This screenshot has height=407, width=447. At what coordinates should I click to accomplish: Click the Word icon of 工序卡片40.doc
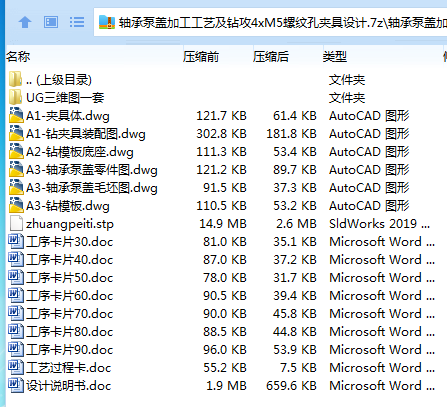pos(16,259)
